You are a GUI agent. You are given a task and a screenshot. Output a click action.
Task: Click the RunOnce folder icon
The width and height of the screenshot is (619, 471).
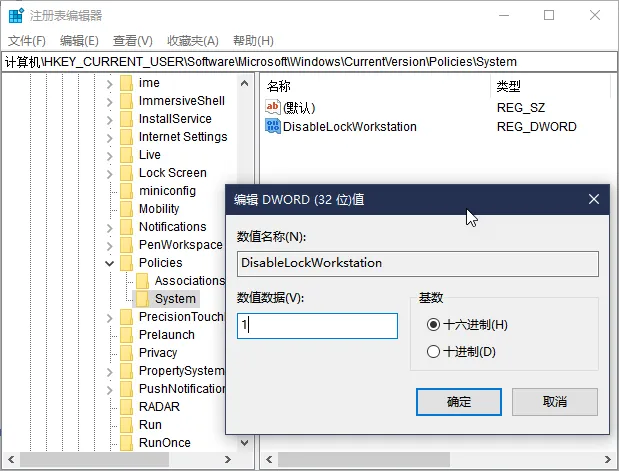pos(126,443)
